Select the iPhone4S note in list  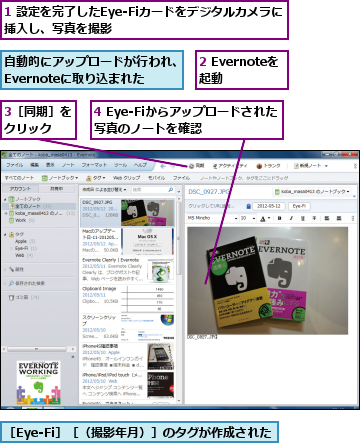[x=127, y=356]
